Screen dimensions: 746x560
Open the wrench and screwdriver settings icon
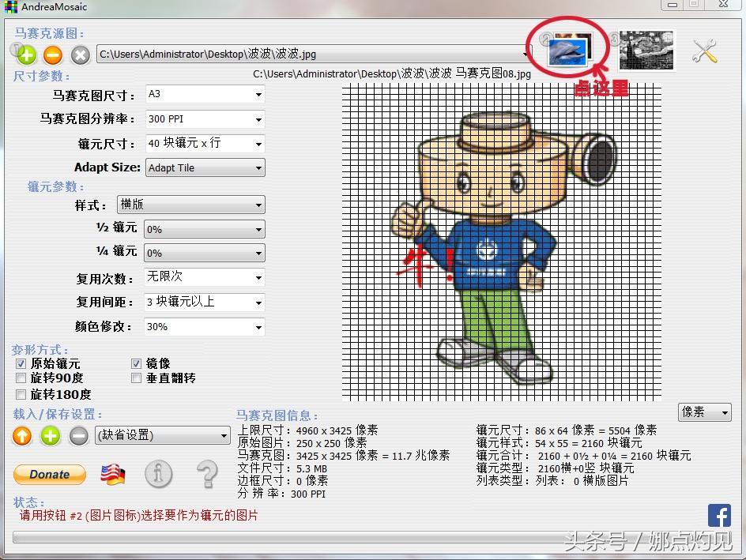coord(704,51)
